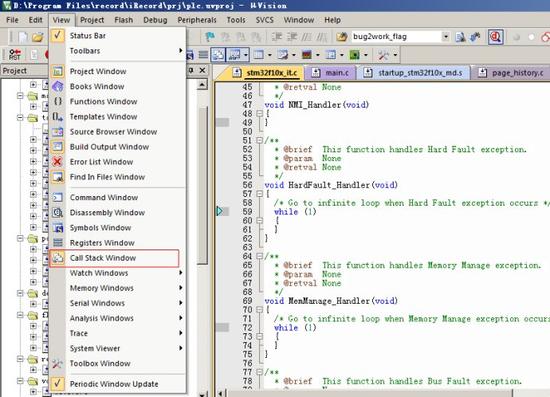Screen dimensions: 550x397
Task: Collapse the code block at line 57
Action: click(x=259, y=194)
